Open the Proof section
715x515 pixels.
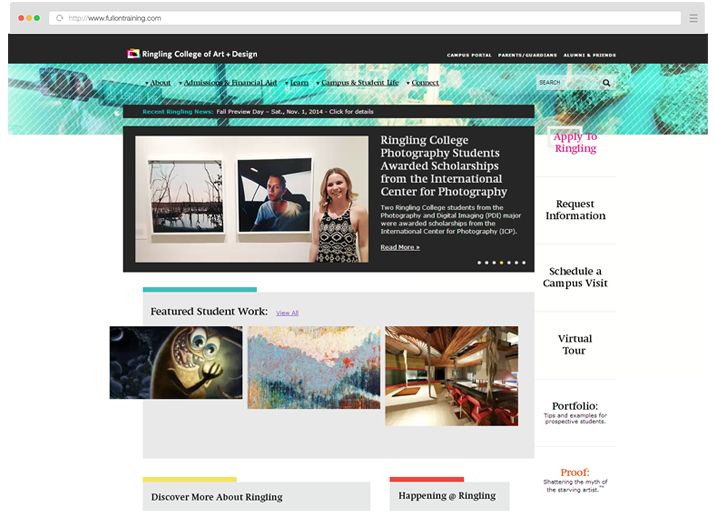click(575, 479)
